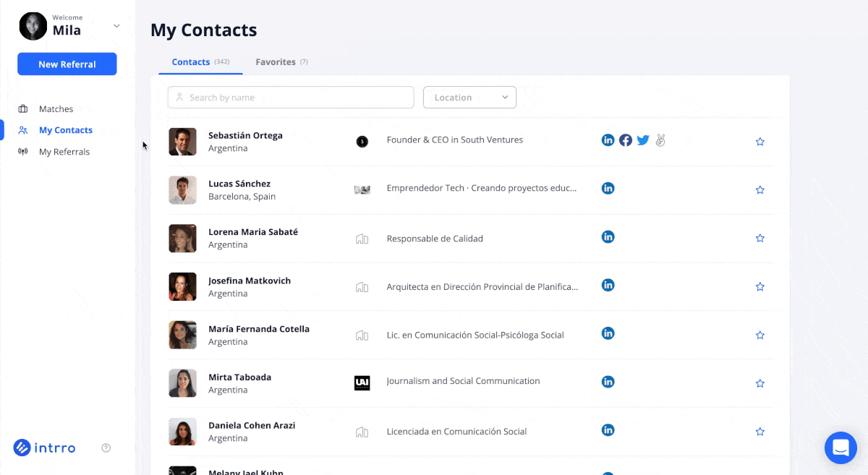The height and width of the screenshot is (475, 868).
Task: Toggle favorite star for Lorena Maria Sabaté
Action: (760, 238)
